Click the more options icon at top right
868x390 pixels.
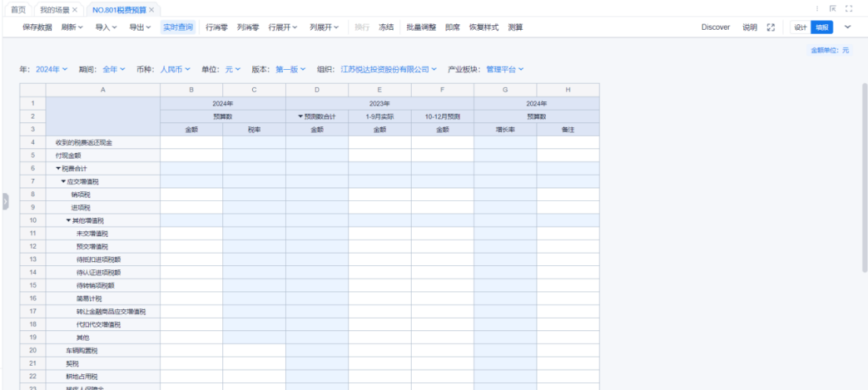click(x=818, y=9)
